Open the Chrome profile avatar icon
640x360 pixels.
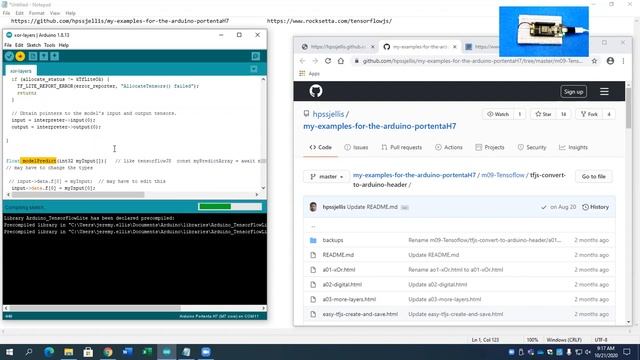tap(610, 61)
